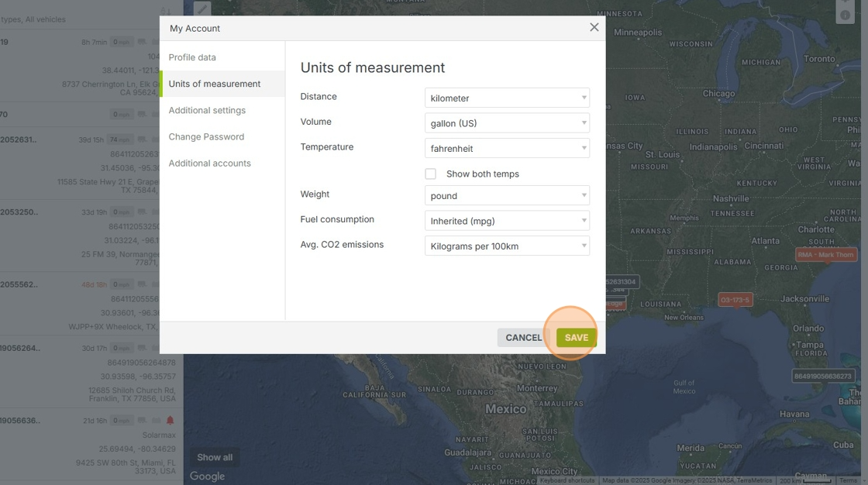Screen dimensions: 868x485
Task: Open the Distance unit dropdown
Action: [x=507, y=98]
